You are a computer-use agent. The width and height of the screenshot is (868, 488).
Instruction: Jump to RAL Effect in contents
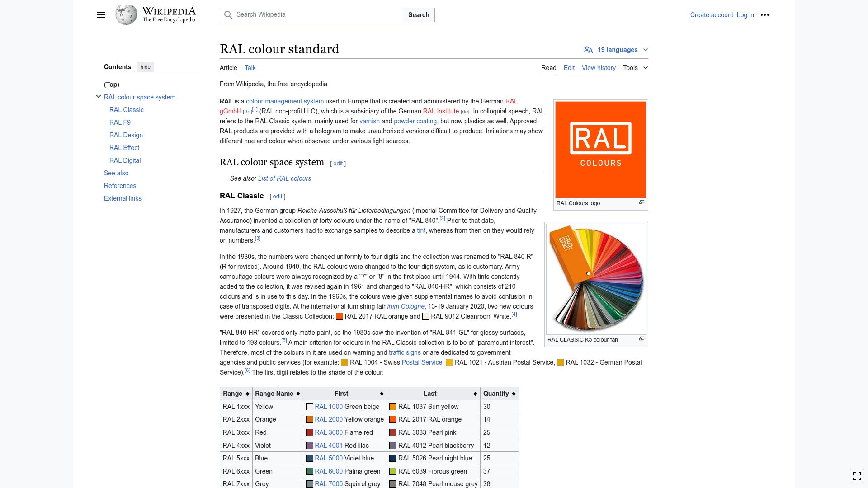click(x=124, y=148)
